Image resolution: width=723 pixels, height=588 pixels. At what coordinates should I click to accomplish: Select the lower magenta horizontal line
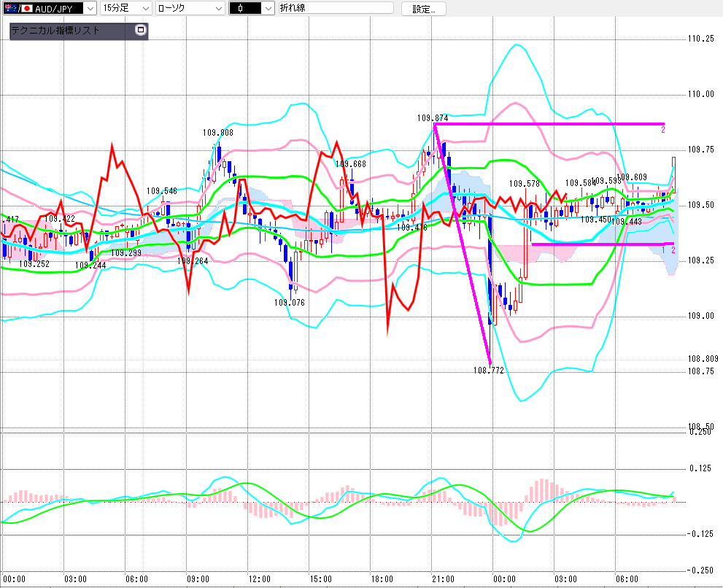pyautogui.click(x=598, y=244)
